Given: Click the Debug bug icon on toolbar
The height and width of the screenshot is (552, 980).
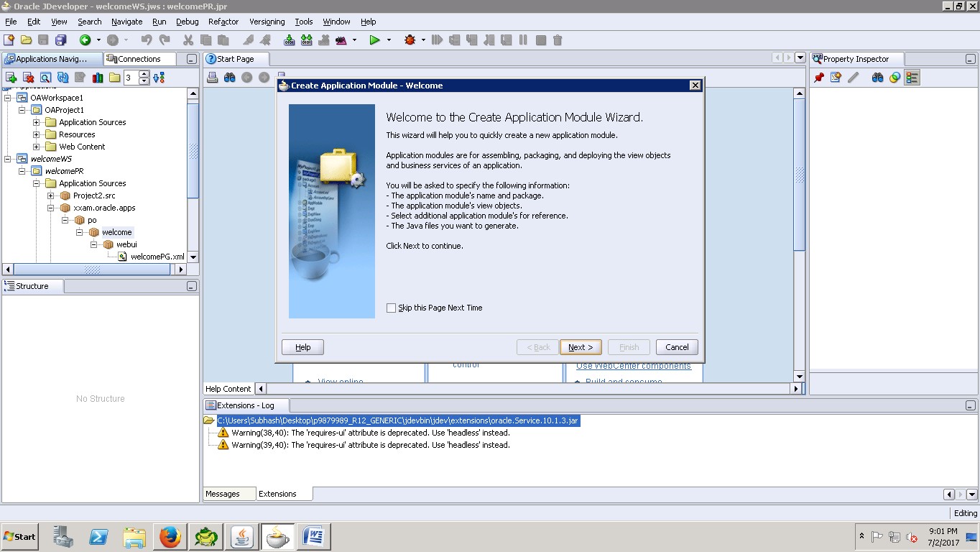Looking at the screenshot, I should tap(409, 40).
